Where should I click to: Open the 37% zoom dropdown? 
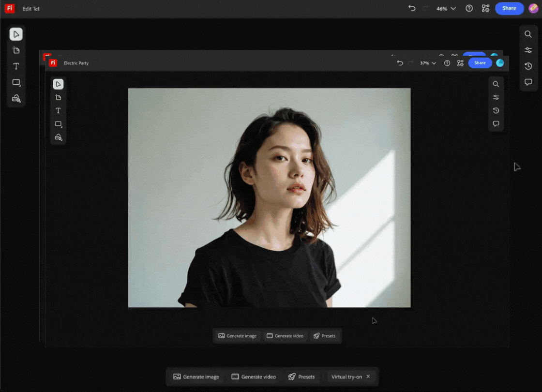428,63
